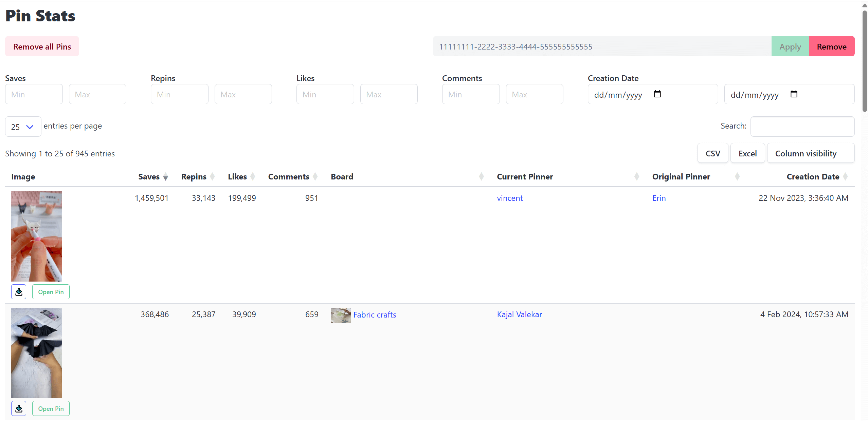
Task: Click the Fabric crafts board thumbnail icon
Action: click(x=341, y=315)
